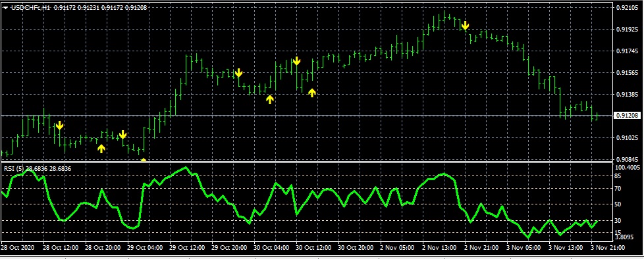644x259 pixels.
Task: Select the yellow up arrow near 30 Oct 04:00
Action: coord(269,99)
